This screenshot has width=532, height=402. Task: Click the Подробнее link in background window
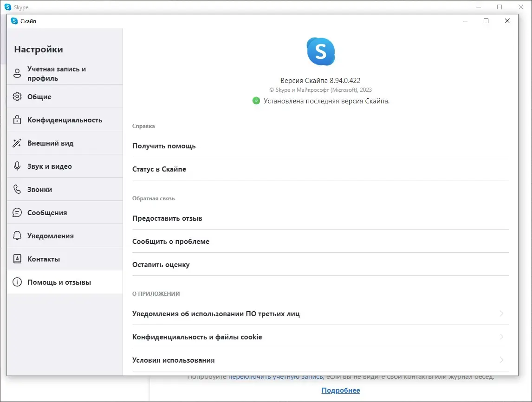point(341,390)
